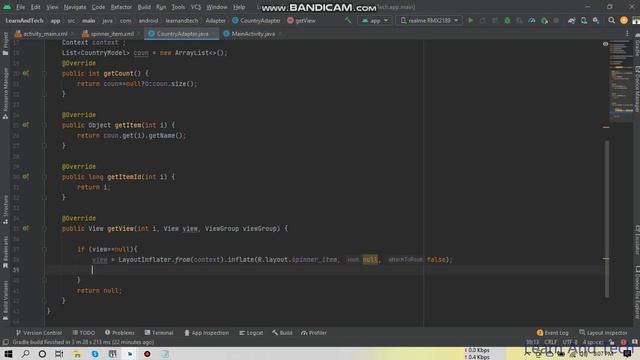
Task: Click Apply Changes and Restart Activity icon
Action: pyautogui.click(x=482, y=20)
